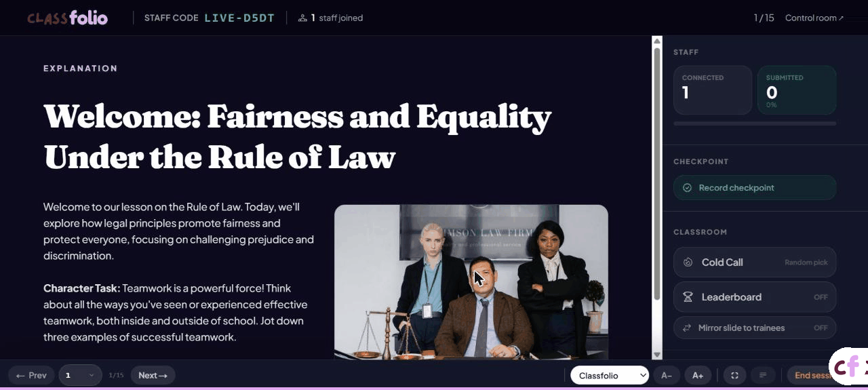Image resolution: width=868 pixels, height=390 pixels.
Task: Go to Prev slide
Action: 31,375
